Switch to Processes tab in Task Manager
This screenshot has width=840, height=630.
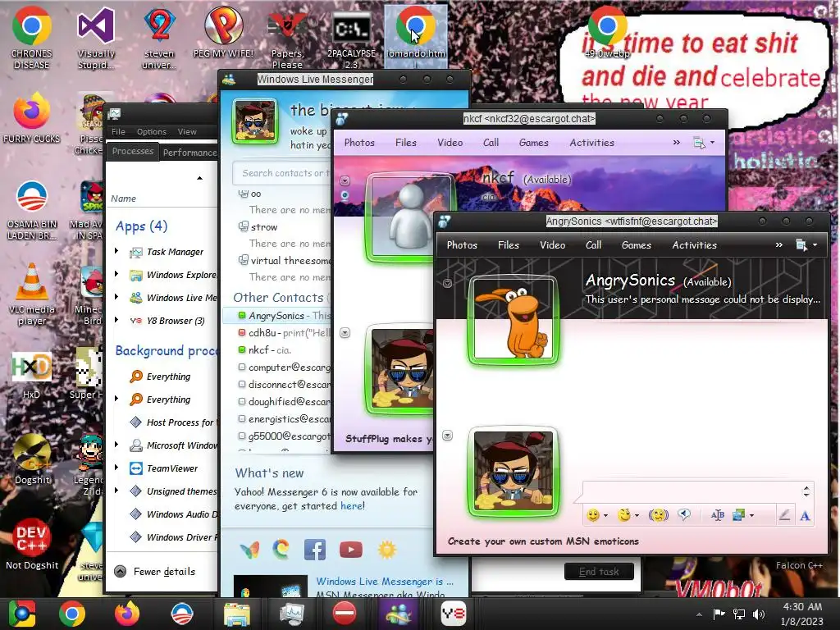pyautogui.click(x=133, y=151)
